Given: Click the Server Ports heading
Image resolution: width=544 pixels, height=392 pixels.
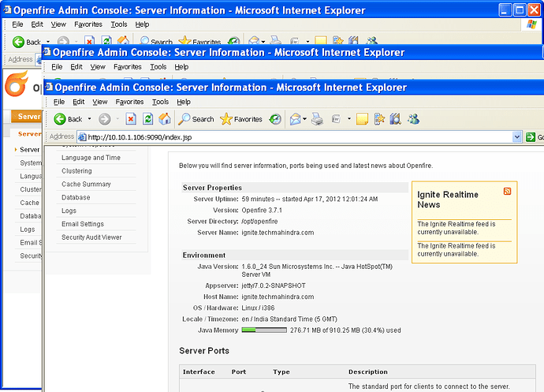Looking at the screenshot, I should coord(204,351).
